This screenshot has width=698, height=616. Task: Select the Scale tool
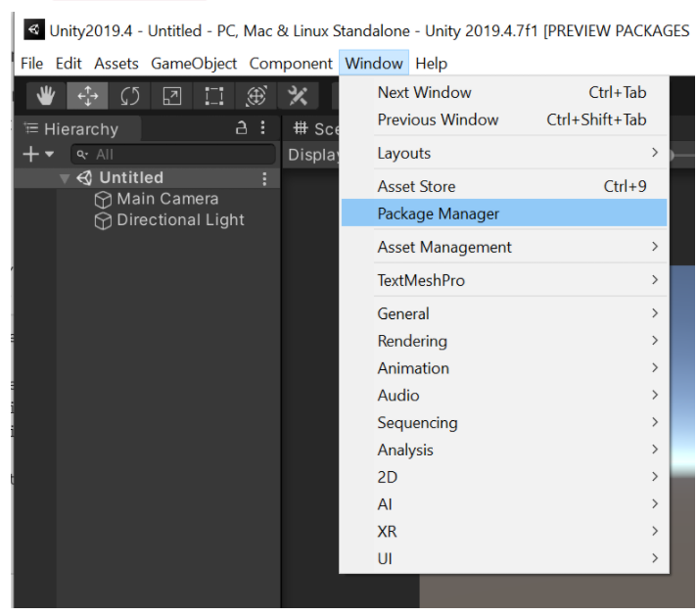(172, 96)
